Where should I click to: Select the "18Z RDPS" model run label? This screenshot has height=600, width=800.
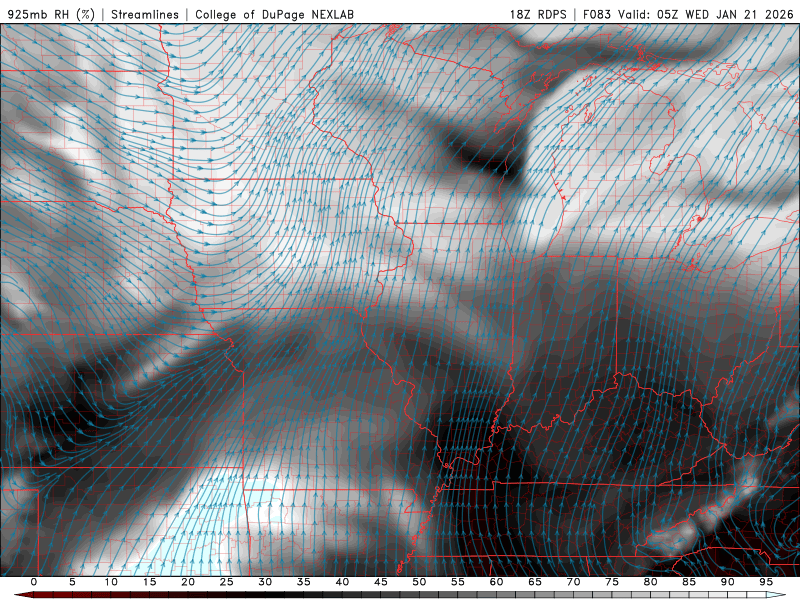pyautogui.click(x=538, y=14)
